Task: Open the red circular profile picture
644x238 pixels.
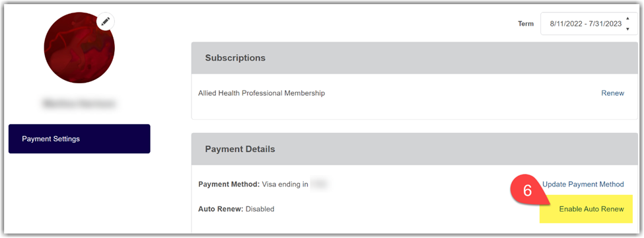Action: [x=79, y=48]
